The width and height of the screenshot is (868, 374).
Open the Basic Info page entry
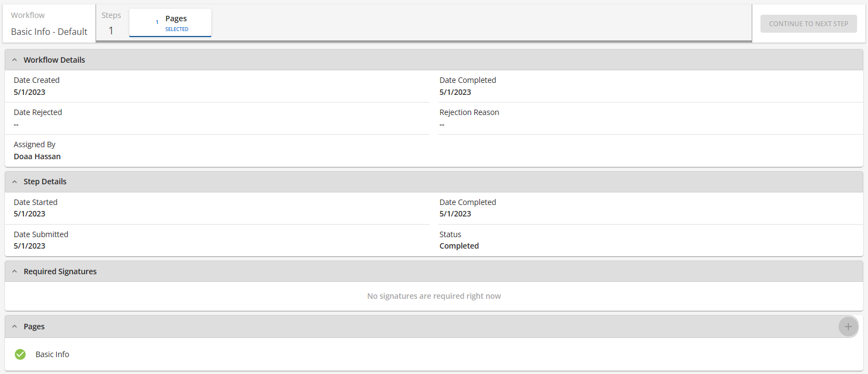coord(52,354)
